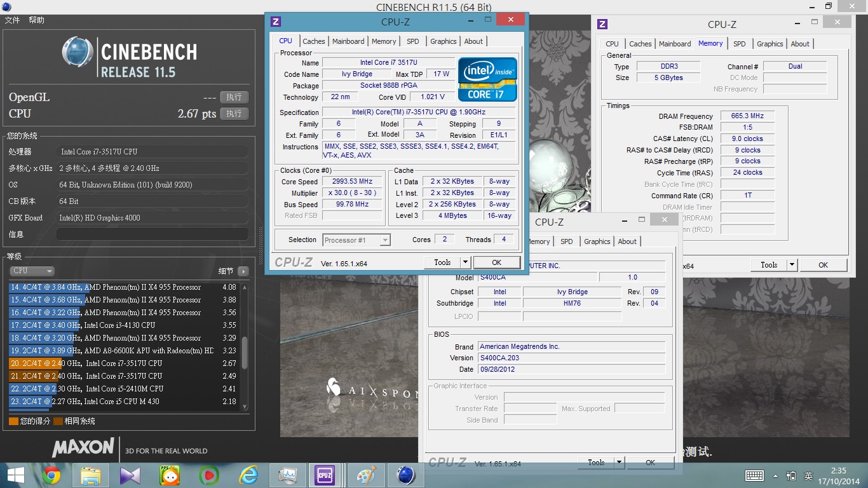Open the 文件 menu in Cinebench

tap(12, 20)
